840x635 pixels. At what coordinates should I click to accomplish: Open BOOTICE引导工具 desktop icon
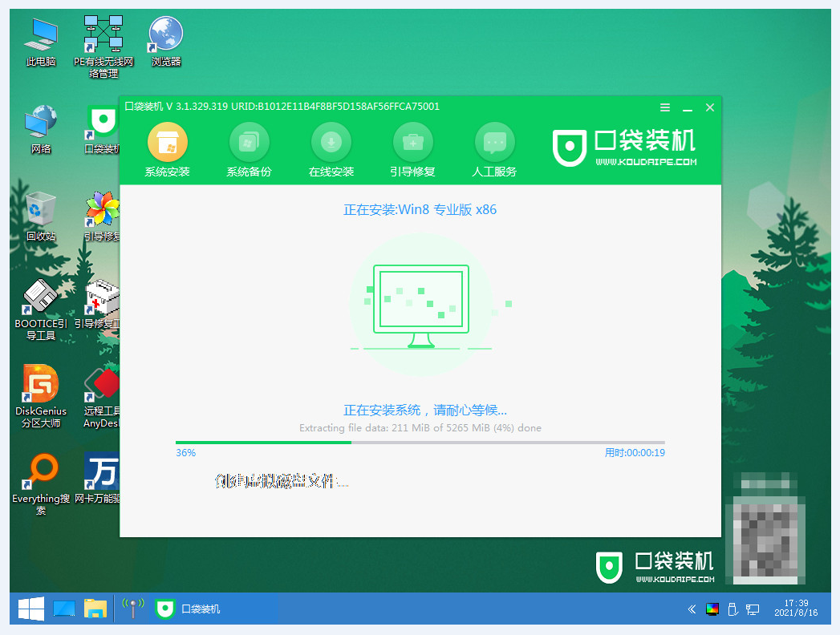41,310
